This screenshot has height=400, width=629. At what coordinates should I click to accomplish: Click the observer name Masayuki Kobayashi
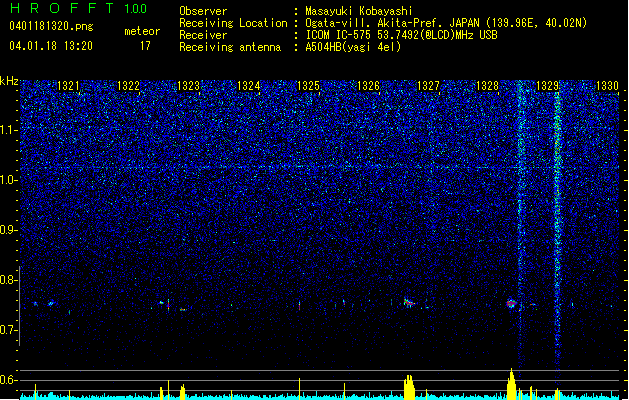[359, 11]
